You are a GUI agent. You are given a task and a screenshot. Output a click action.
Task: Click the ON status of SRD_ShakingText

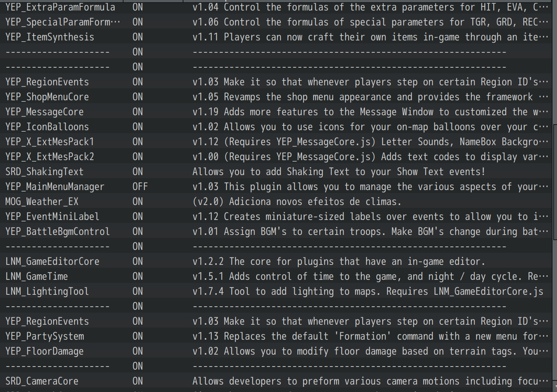click(x=137, y=172)
